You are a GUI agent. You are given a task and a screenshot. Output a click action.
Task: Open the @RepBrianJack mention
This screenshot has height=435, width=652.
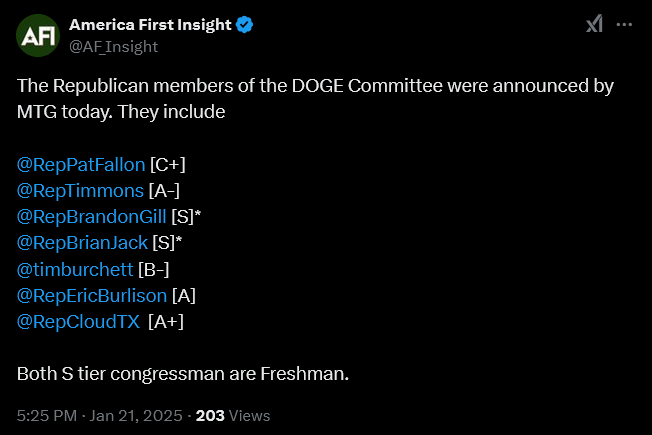coord(82,243)
